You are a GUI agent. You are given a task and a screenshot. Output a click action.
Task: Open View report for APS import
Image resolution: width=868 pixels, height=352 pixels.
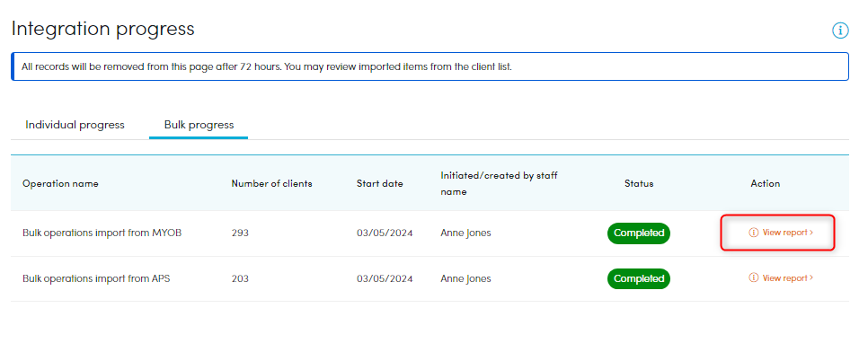coord(781,277)
